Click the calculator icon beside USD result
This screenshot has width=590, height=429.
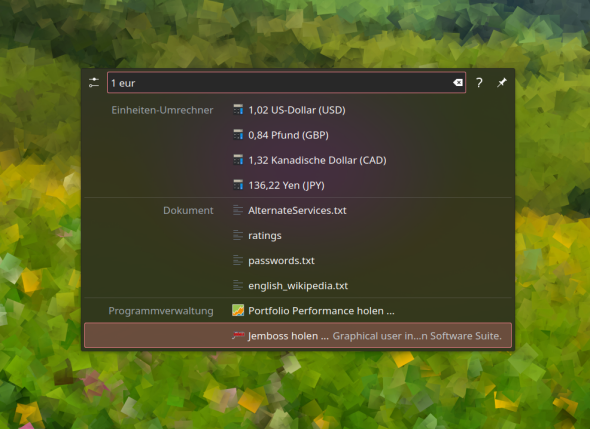click(x=238, y=110)
